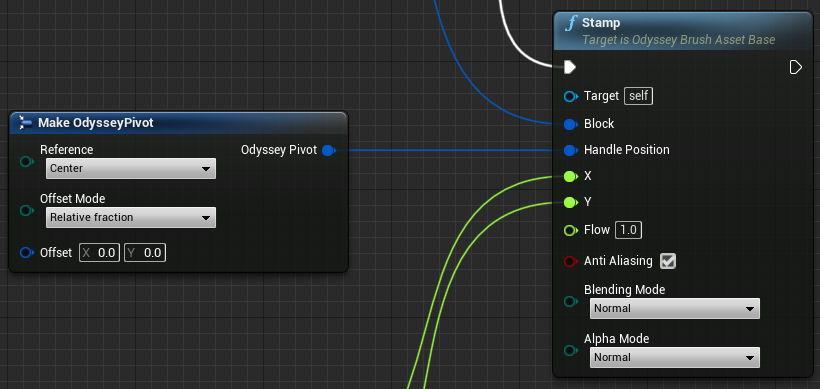Toggle the Anti Aliasing checkbox
Image resolution: width=820 pixels, height=389 pixels.
pyautogui.click(x=668, y=261)
